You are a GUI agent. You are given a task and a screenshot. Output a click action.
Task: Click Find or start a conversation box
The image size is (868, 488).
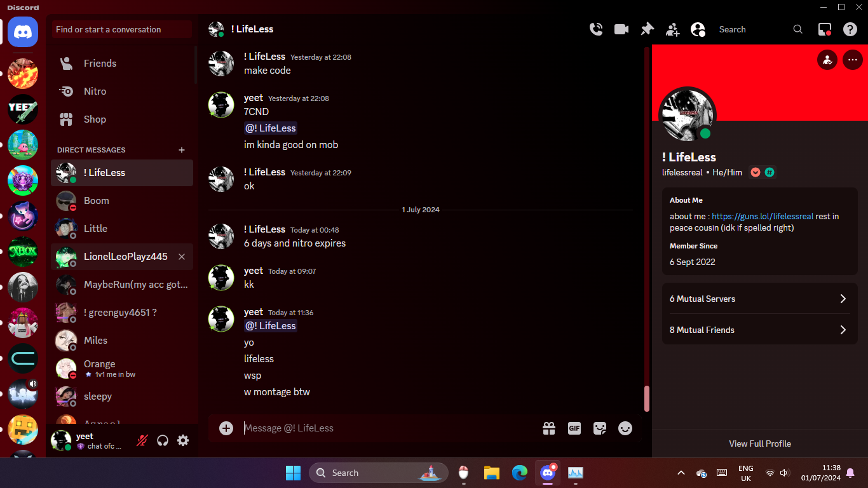(x=122, y=29)
